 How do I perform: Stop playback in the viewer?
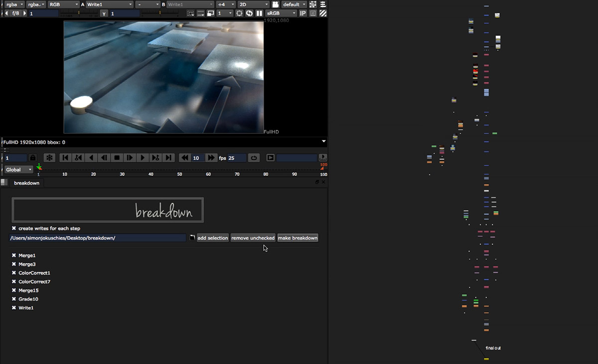pos(117,158)
